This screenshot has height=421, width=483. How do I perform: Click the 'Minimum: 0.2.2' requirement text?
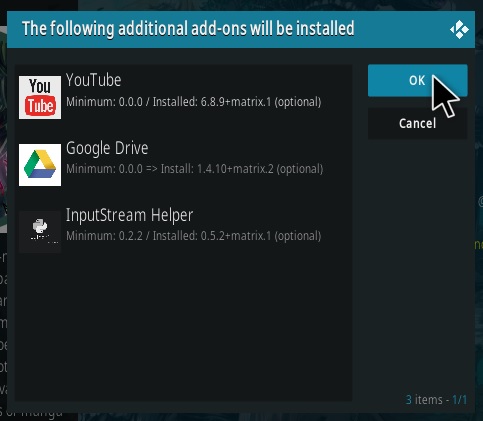[104, 236]
